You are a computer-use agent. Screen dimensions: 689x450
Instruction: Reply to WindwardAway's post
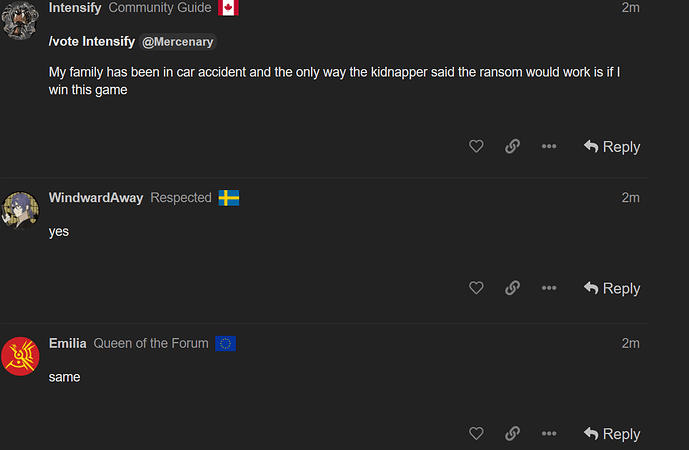611,289
